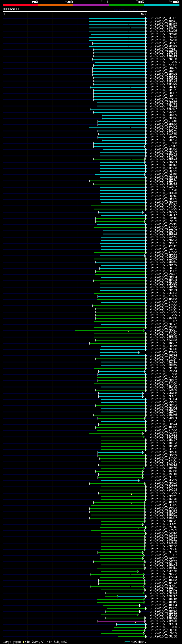
Task: Select hit label UniRef100_B4JSL5
Action: 163,543
